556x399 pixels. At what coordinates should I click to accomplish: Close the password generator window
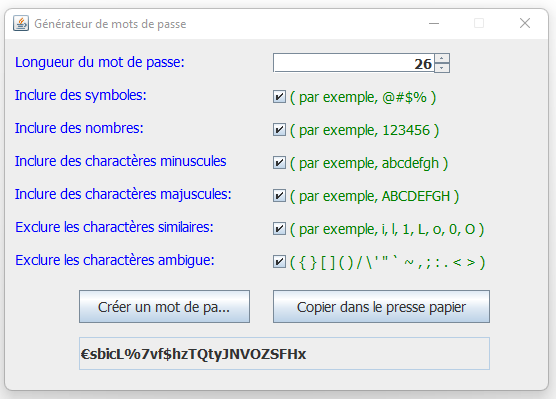(x=525, y=23)
